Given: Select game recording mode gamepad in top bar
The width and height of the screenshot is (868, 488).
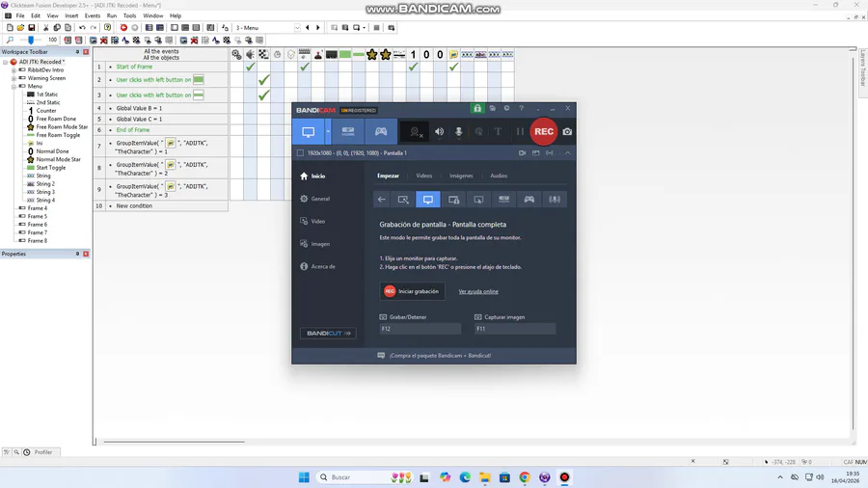Looking at the screenshot, I should point(381,132).
